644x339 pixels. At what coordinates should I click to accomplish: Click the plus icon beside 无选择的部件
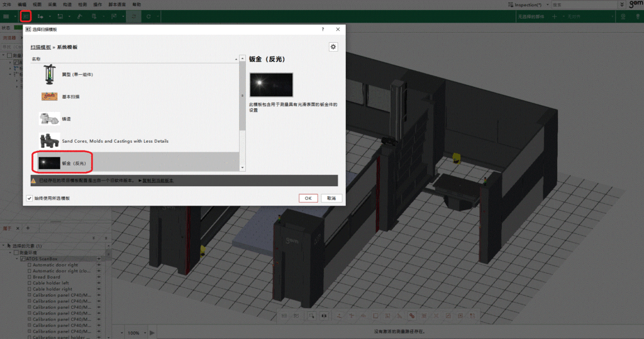click(555, 16)
